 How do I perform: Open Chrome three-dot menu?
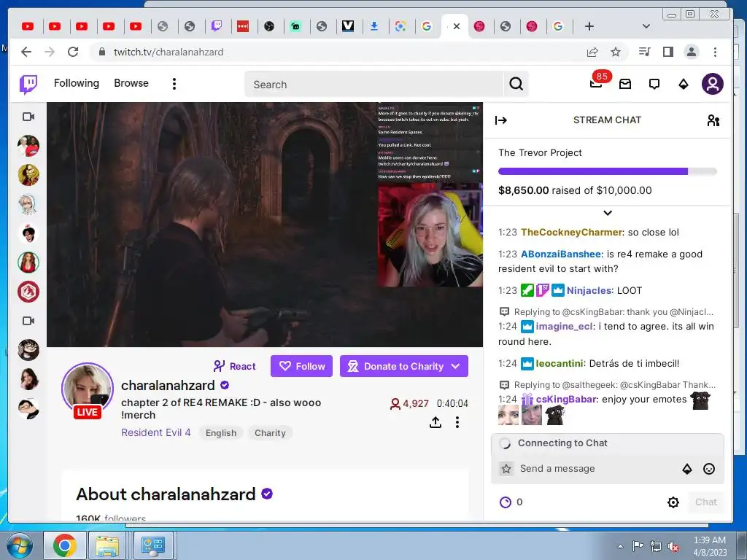(x=715, y=52)
